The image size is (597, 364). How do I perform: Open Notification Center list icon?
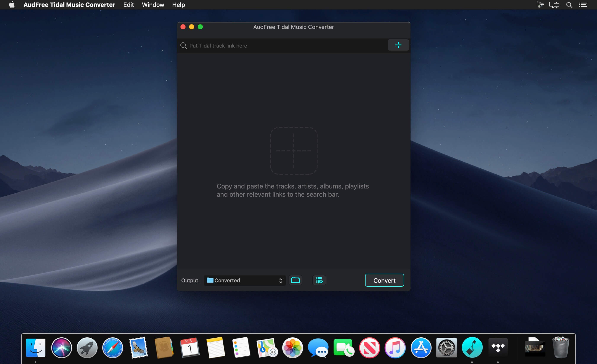click(x=583, y=5)
